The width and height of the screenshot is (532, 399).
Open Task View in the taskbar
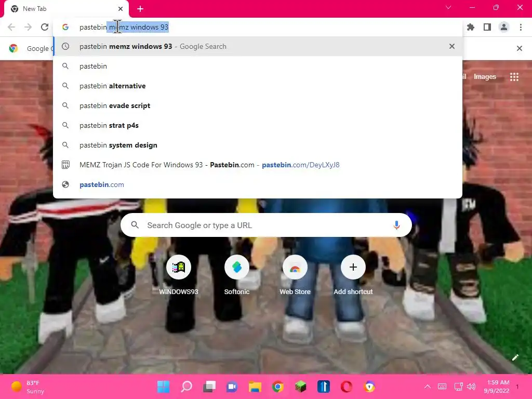[x=209, y=387]
